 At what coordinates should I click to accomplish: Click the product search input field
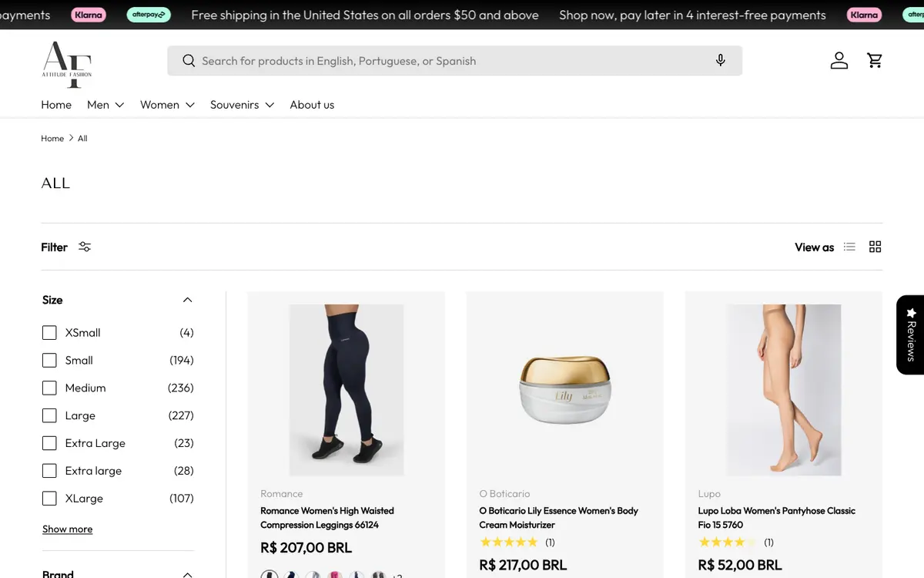(454, 61)
